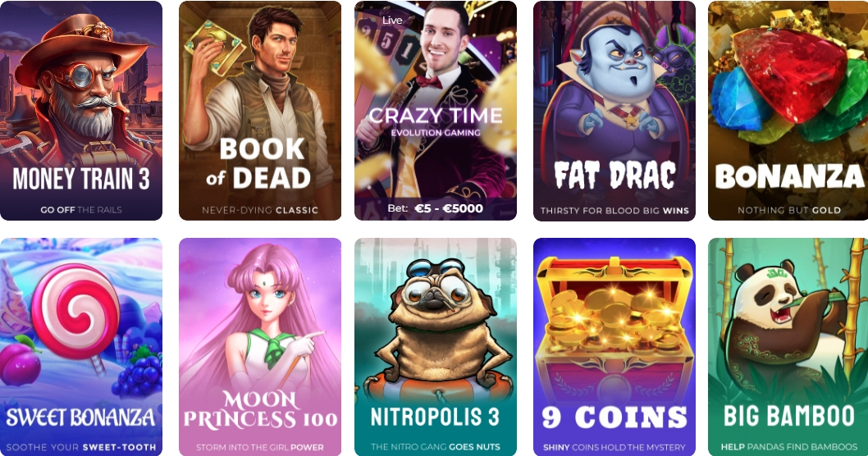Open the Crazy Time live game card
868x456 pixels.
436,111
